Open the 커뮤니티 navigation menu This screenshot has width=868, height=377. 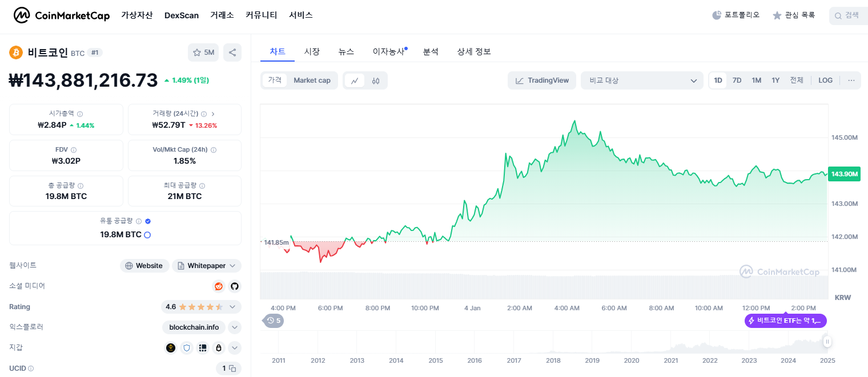[x=262, y=15]
